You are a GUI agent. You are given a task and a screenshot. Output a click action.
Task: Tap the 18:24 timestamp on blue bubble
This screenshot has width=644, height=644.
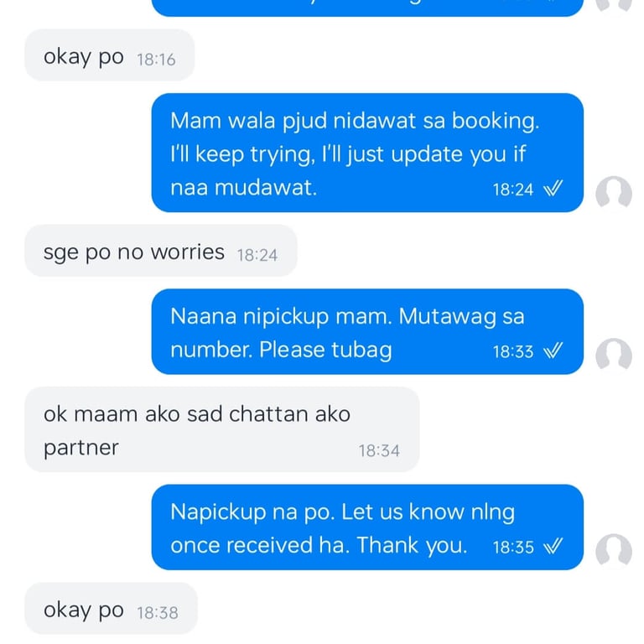(x=512, y=190)
